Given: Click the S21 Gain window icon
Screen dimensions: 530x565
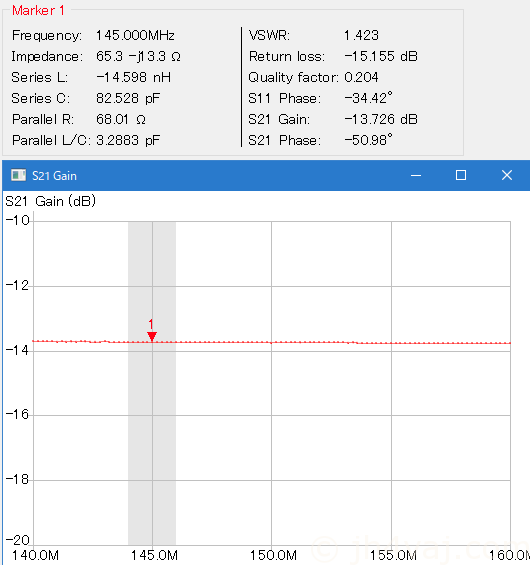Looking at the screenshot, I should 18,175.
